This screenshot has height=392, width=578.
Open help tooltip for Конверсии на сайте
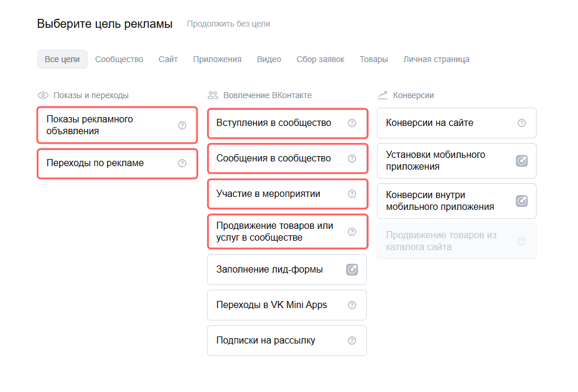(x=522, y=123)
